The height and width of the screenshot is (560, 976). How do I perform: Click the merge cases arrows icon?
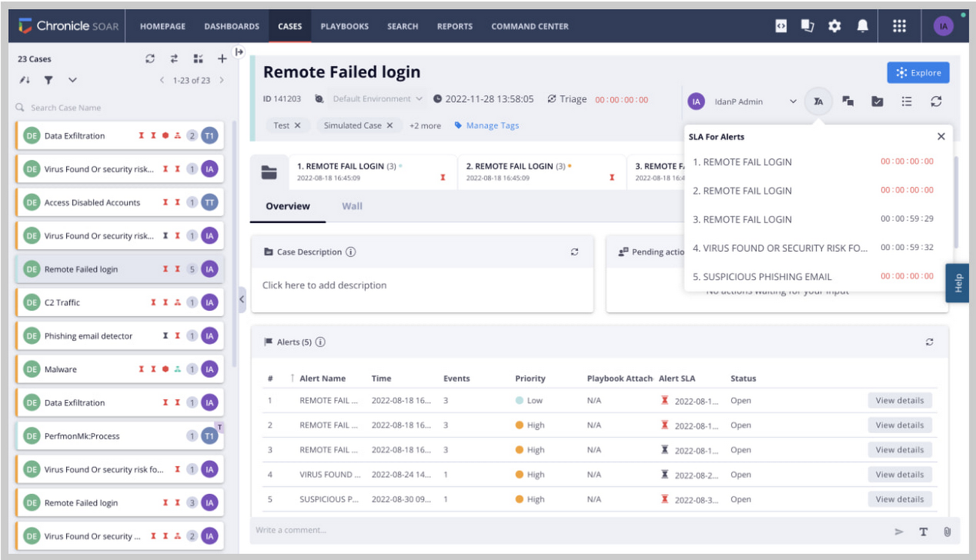pyautogui.click(x=174, y=59)
